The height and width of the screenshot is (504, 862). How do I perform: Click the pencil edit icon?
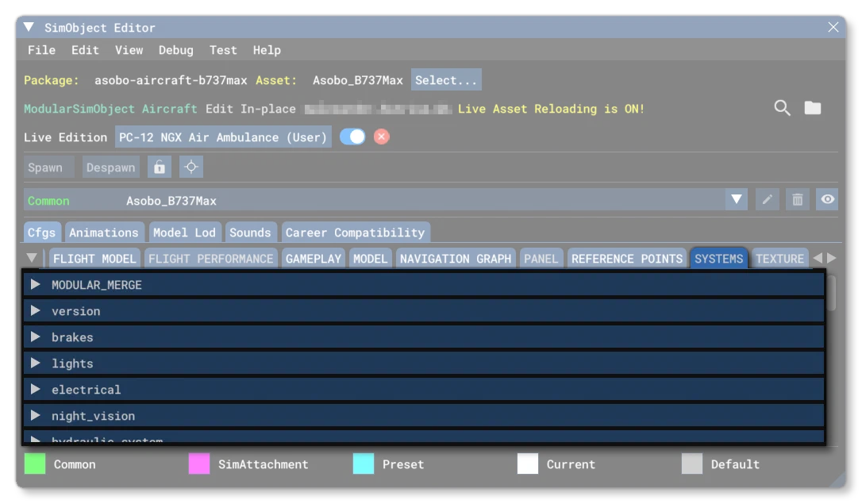[x=768, y=199]
